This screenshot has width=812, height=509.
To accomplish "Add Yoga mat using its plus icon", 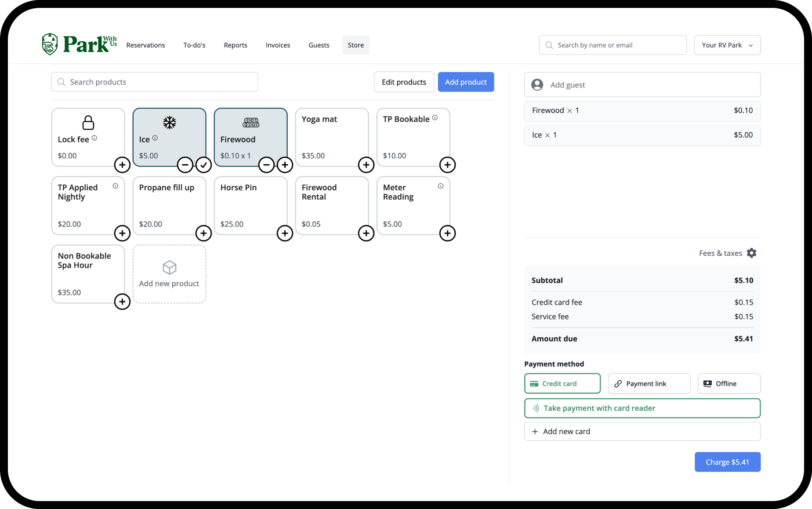I will tap(366, 165).
